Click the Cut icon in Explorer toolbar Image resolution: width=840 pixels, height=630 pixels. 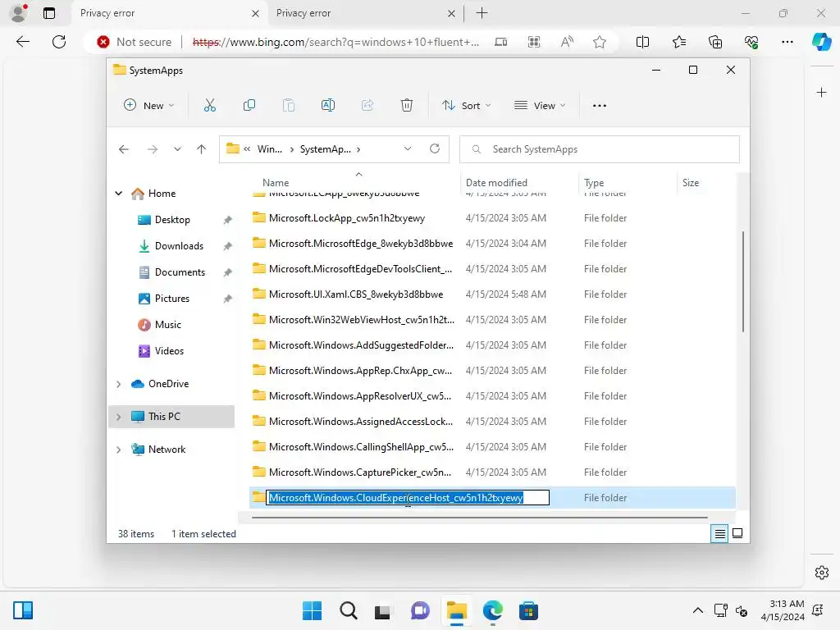209,106
